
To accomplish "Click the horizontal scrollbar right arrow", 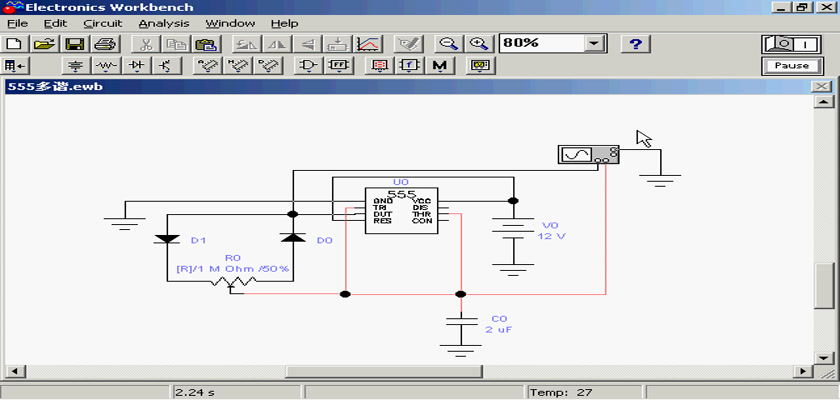I will pos(802,371).
